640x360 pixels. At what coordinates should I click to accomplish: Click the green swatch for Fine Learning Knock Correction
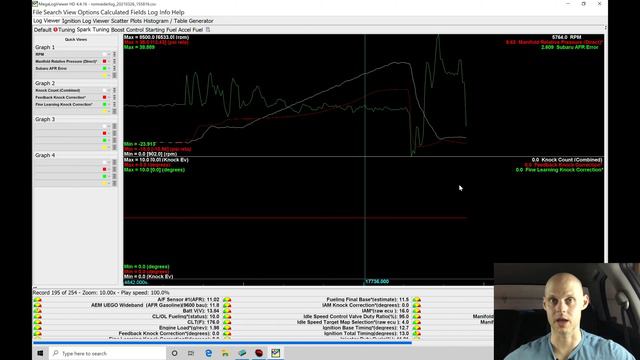coord(104,104)
